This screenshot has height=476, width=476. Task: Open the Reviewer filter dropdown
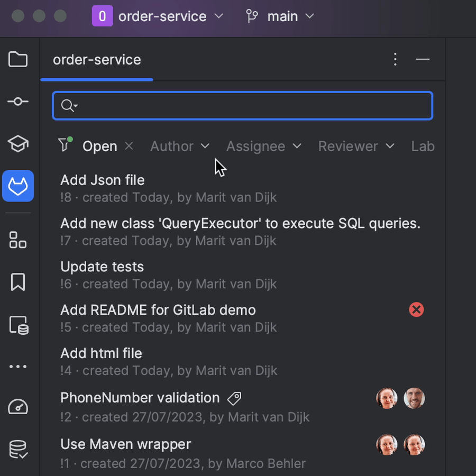(356, 146)
